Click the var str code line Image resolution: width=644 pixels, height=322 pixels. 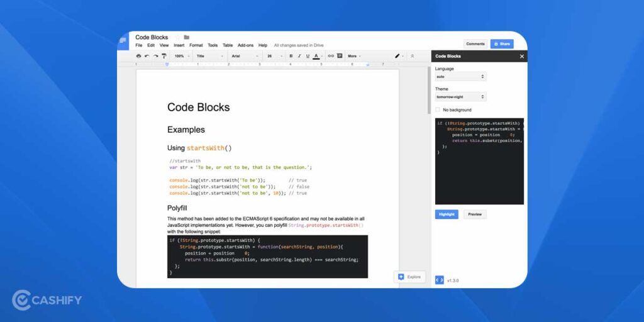point(241,167)
